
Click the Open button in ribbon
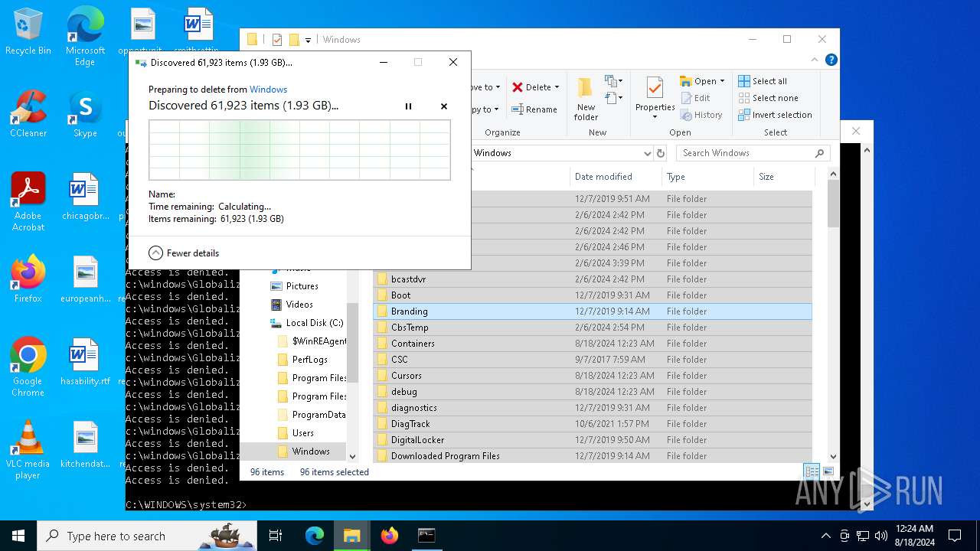tap(698, 81)
